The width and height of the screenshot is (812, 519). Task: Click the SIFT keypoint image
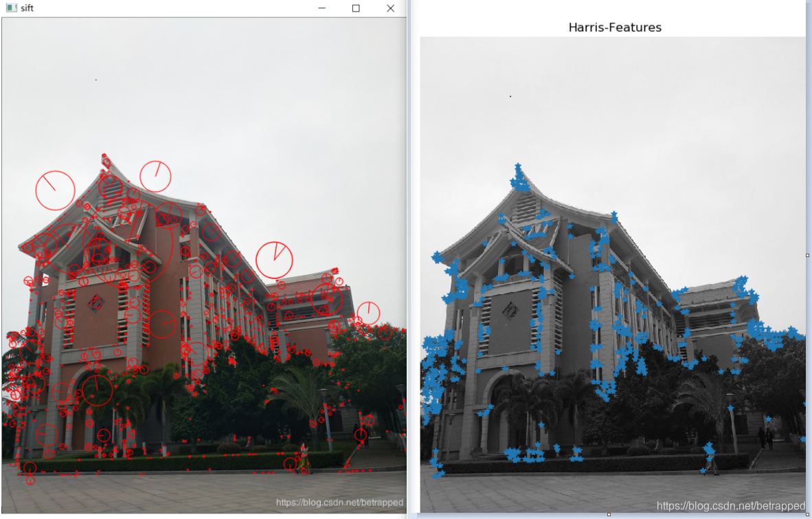pos(204,266)
